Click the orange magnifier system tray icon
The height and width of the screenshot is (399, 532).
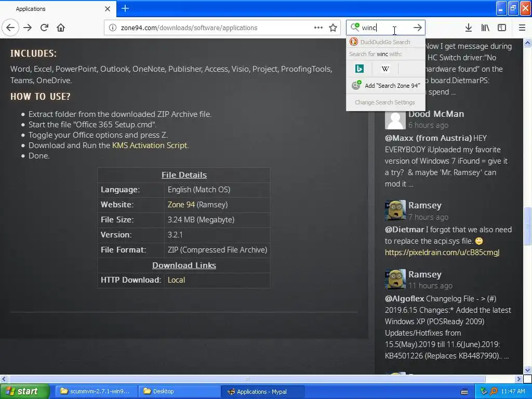(x=494, y=391)
